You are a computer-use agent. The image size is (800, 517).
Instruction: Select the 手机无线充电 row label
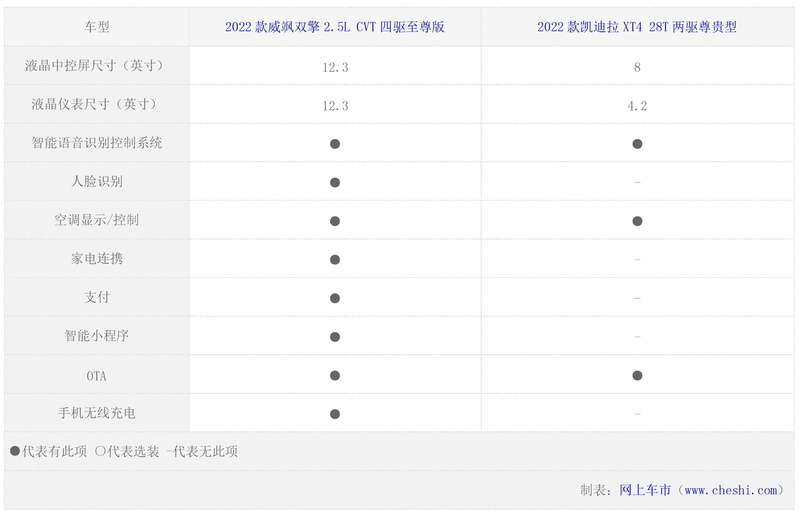(96, 413)
